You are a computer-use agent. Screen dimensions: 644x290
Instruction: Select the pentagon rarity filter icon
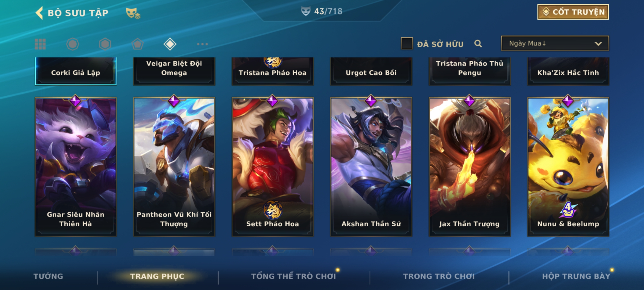point(137,44)
